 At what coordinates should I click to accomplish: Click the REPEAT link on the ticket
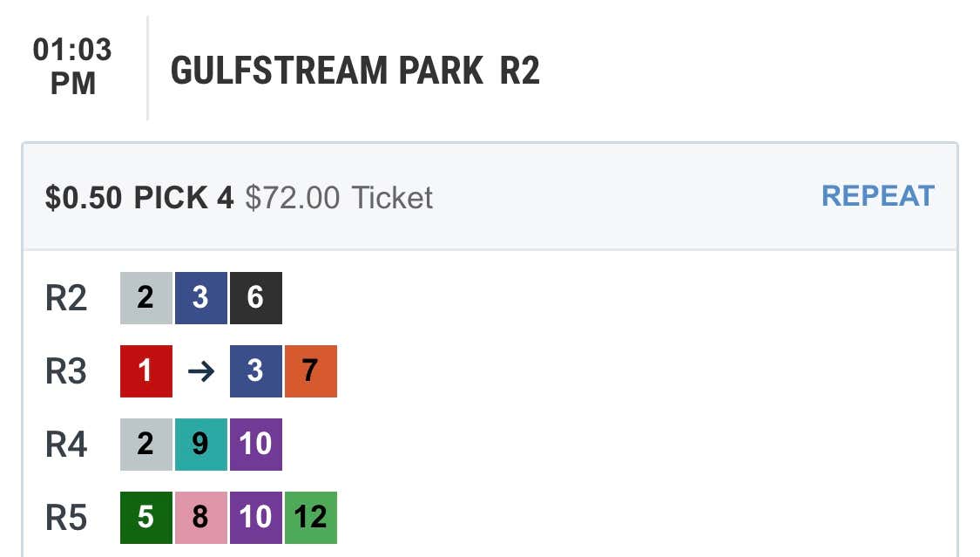(877, 196)
